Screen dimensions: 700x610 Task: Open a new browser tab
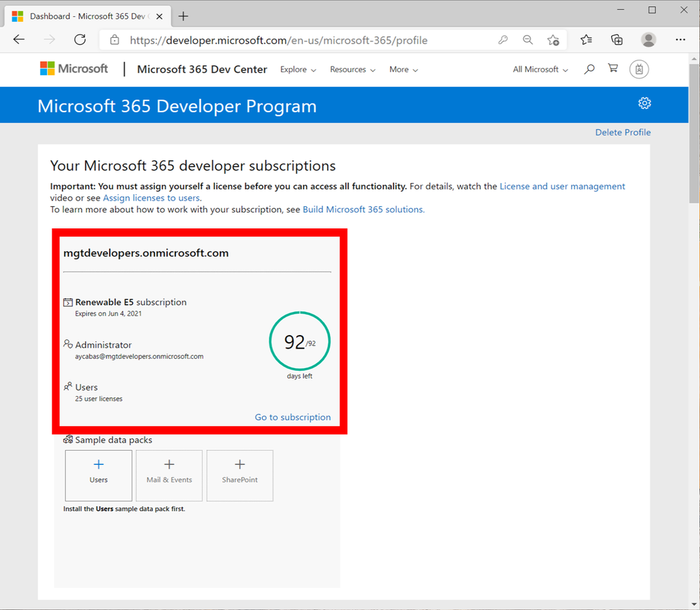pos(183,17)
